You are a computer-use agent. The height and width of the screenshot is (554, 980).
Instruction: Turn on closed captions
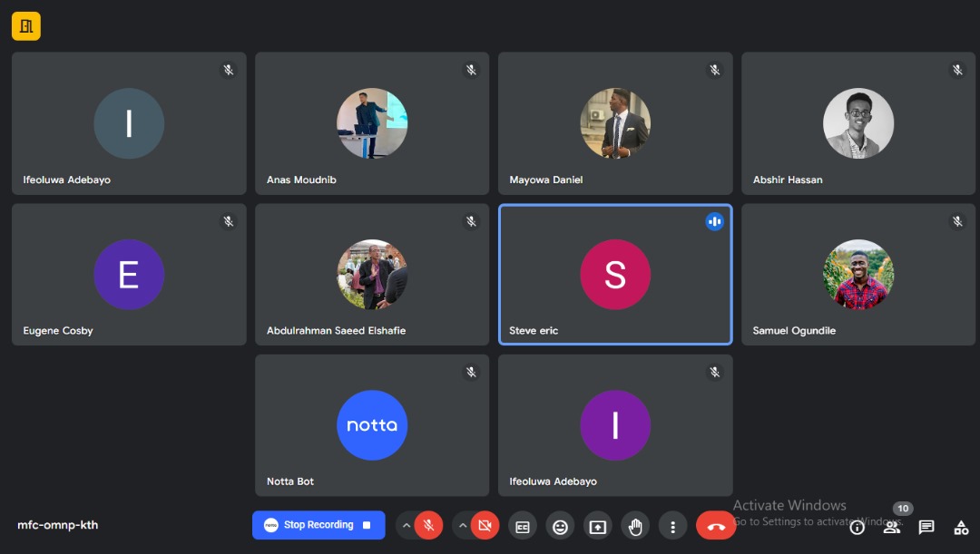pyautogui.click(x=523, y=525)
